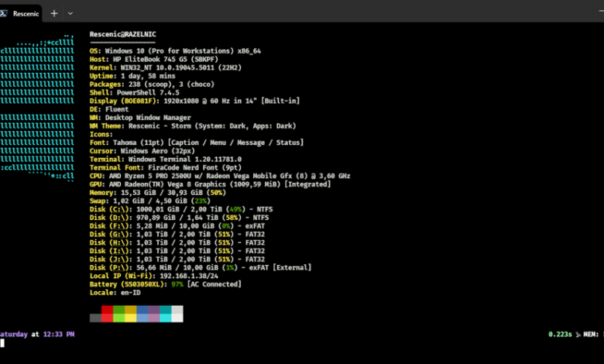Click the Disk (P:\) exFAT [External] line
Image resolution: width=604 pixels, height=364 pixels.
click(201, 268)
